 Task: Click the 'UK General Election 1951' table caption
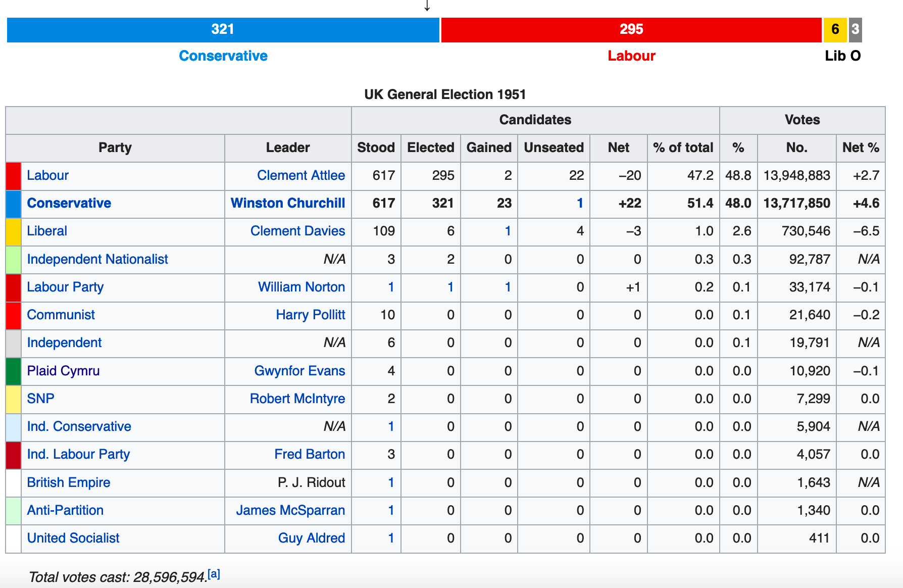click(x=445, y=94)
